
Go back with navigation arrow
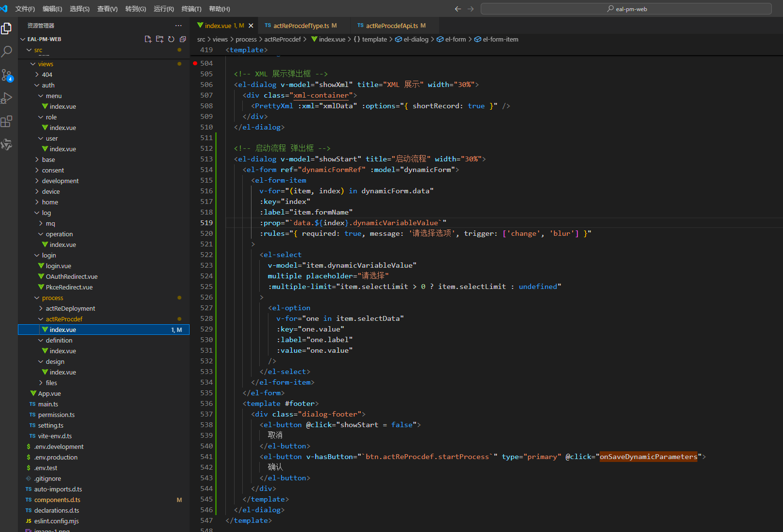pos(458,9)
